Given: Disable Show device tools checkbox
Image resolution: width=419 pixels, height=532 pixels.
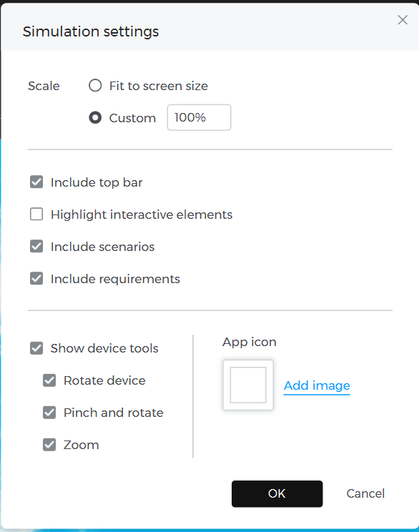Looking at the screenshot, I should tap(36, 348).
